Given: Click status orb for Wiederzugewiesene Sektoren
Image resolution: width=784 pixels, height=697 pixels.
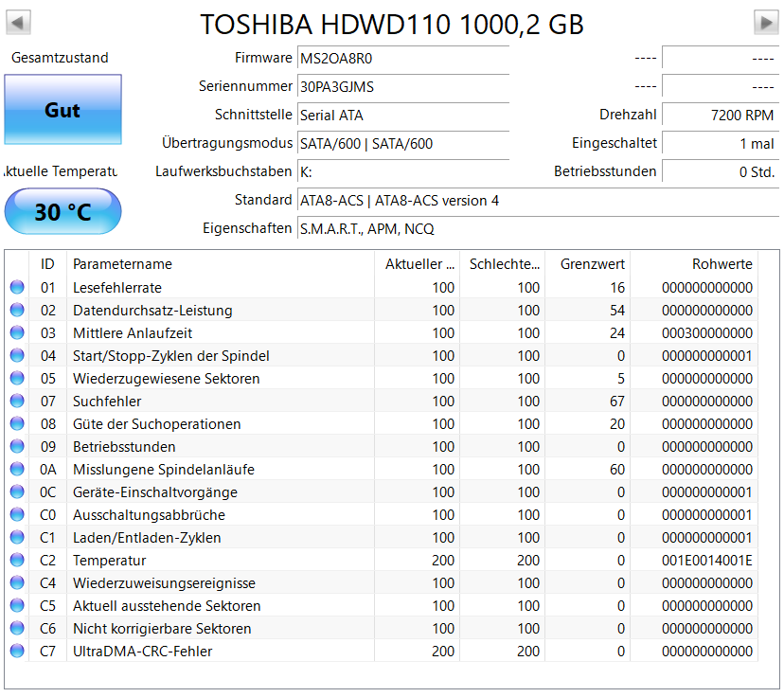Looking at the screenshot, I should tap(17, 378).
